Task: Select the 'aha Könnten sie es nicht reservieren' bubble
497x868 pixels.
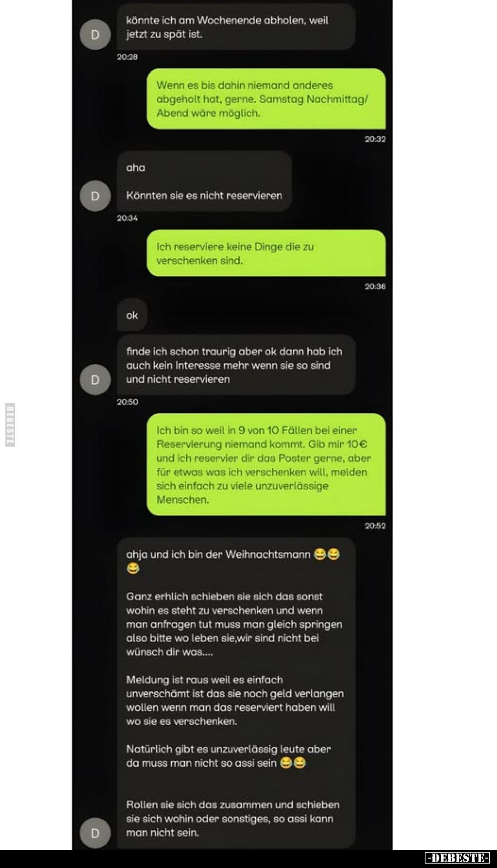Action: [204, 181]
